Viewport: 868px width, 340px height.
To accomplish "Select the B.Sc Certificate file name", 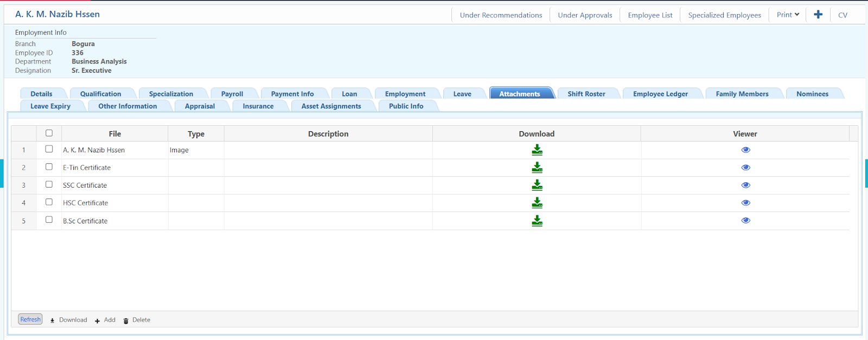I will tap(85, 221).
